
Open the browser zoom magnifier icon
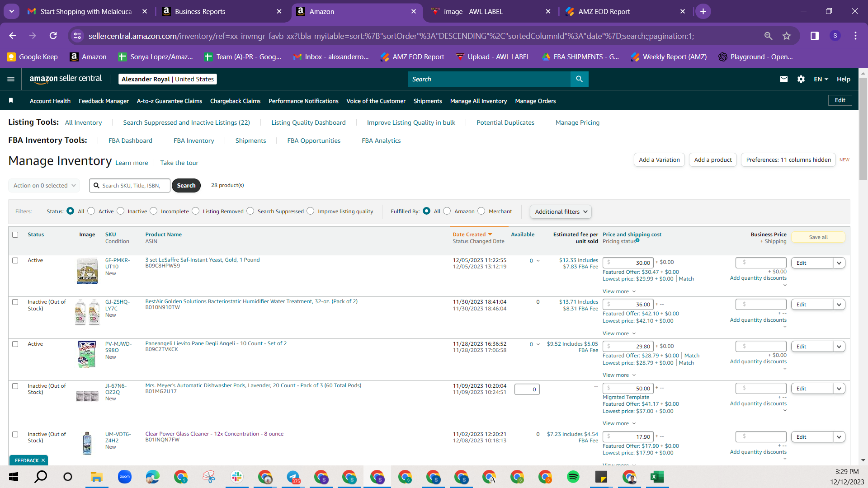pos(768,36)
